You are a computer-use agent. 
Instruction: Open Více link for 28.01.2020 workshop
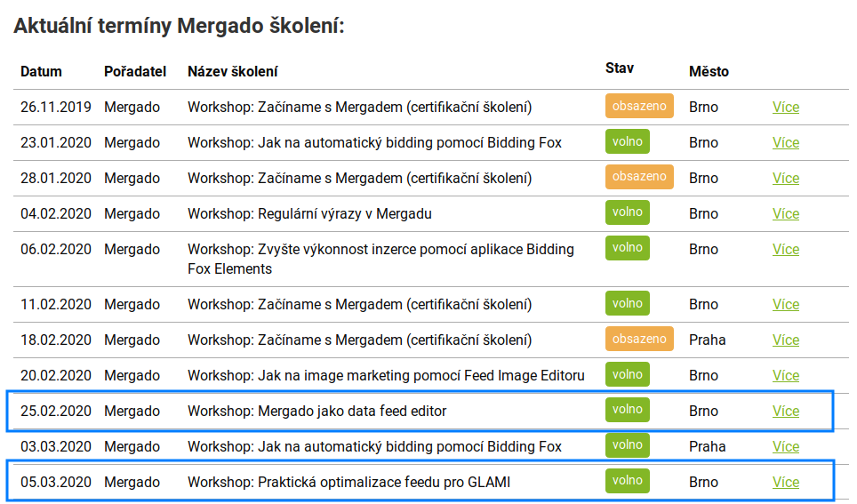785,178
